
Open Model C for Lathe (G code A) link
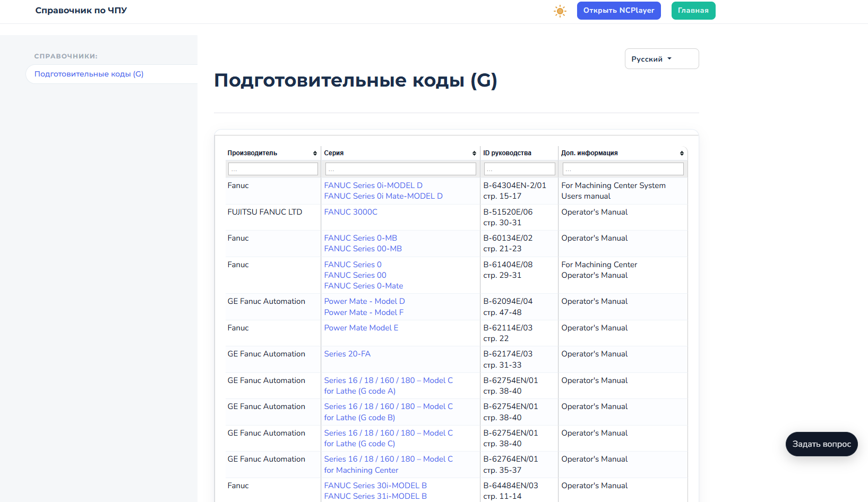[389, 386]
